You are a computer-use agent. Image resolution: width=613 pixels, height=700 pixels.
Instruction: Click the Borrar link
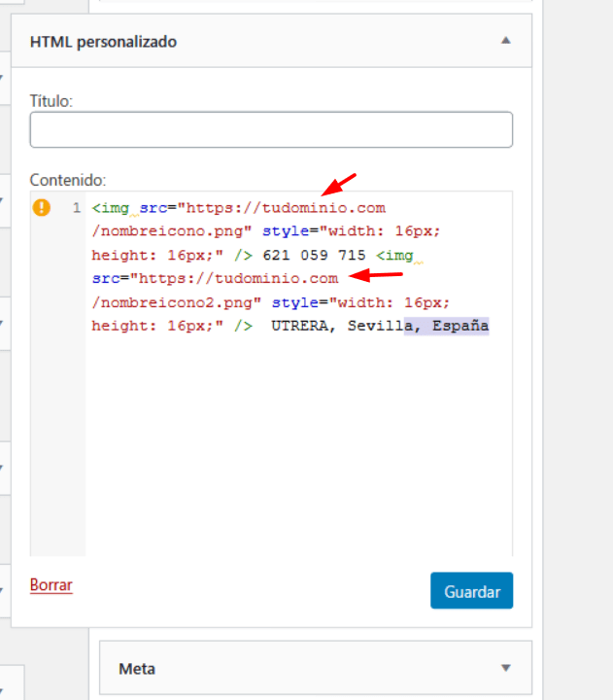[51, 584]
